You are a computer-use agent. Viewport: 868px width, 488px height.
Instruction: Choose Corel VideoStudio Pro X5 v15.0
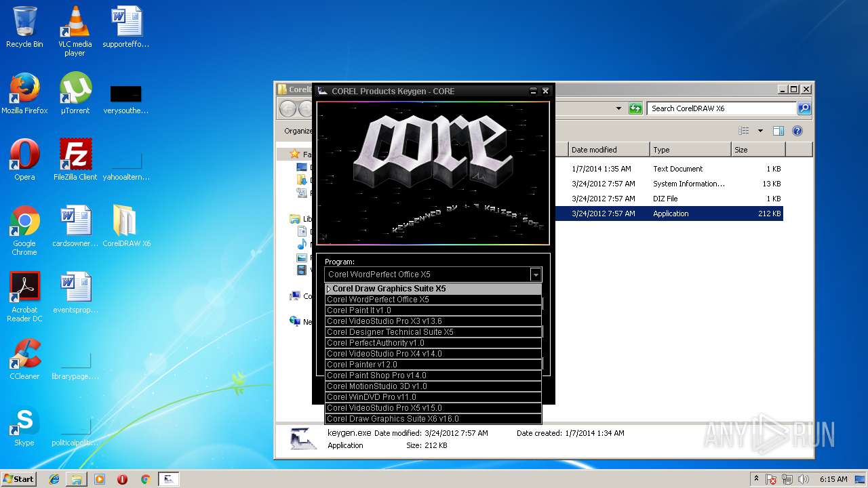tap(433, 408)
